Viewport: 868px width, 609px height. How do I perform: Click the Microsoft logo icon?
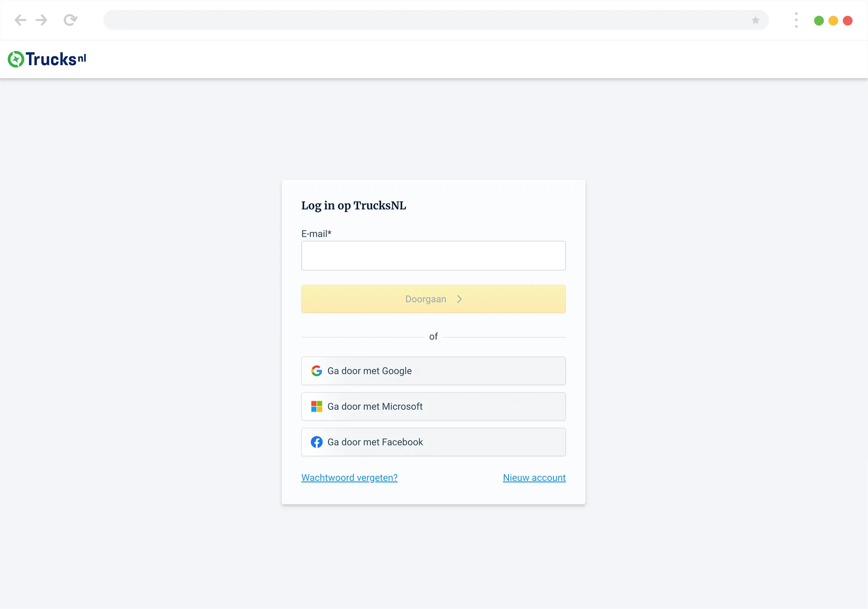tap(316, 406)
